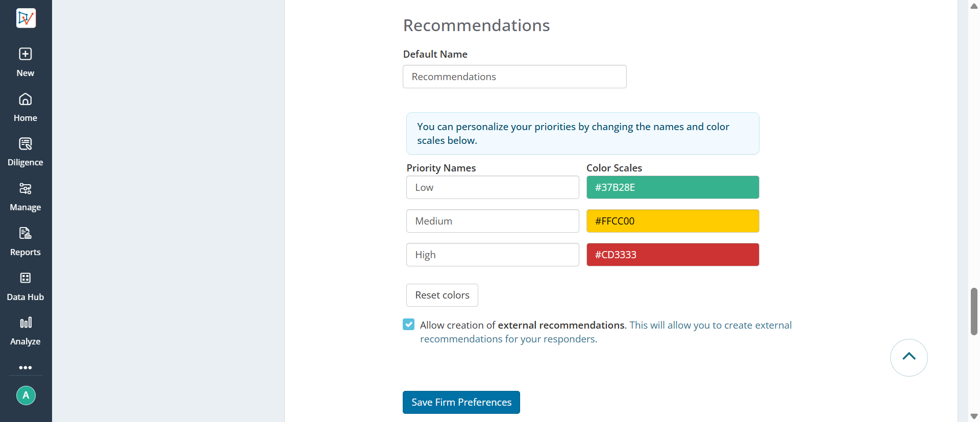
Task: Pick the red #CD3333 color swatch
Action: 673,255
